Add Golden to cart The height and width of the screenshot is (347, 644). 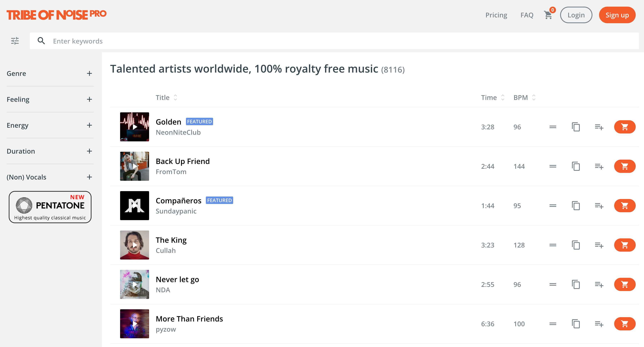(625, 127)
